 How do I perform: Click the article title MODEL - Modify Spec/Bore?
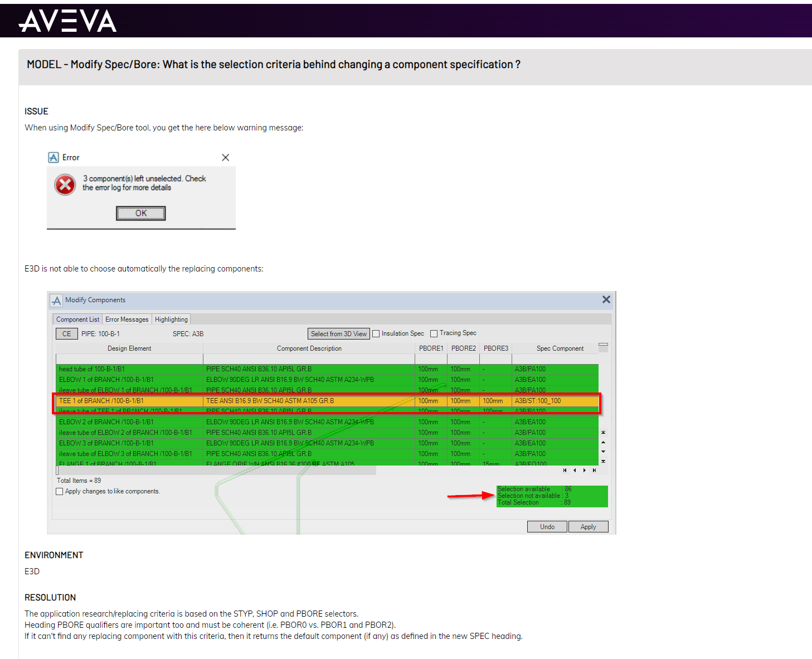[274, 65]
